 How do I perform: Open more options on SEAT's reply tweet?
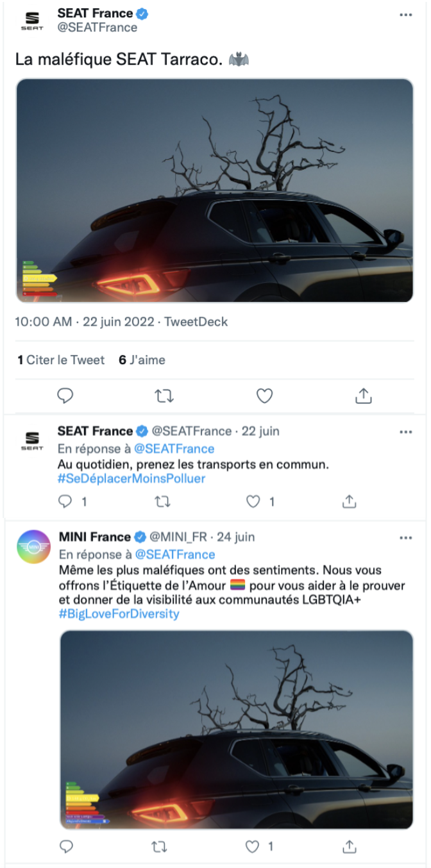[405, 432]
